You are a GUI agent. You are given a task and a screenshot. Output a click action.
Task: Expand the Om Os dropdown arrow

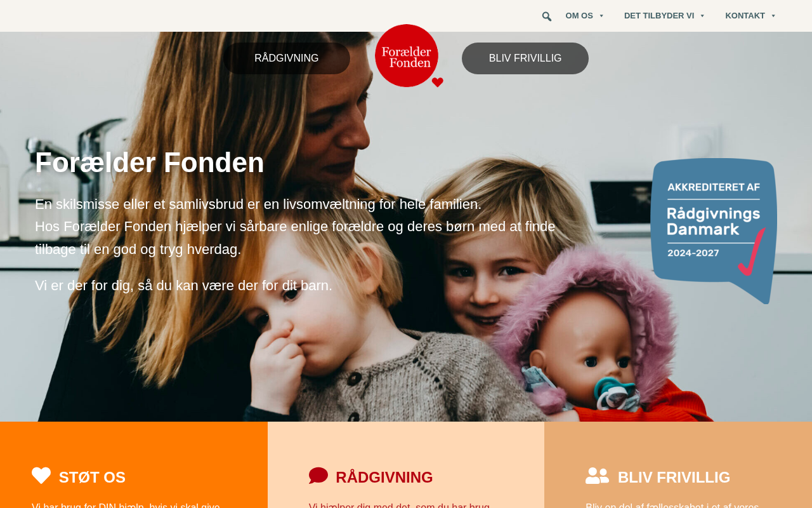pos(601,16)
